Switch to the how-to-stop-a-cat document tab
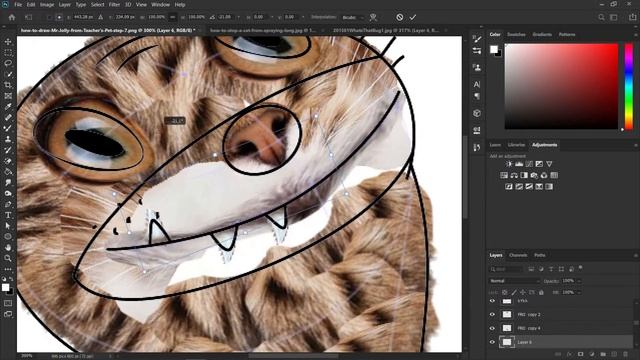 click(x=263, y=30)
